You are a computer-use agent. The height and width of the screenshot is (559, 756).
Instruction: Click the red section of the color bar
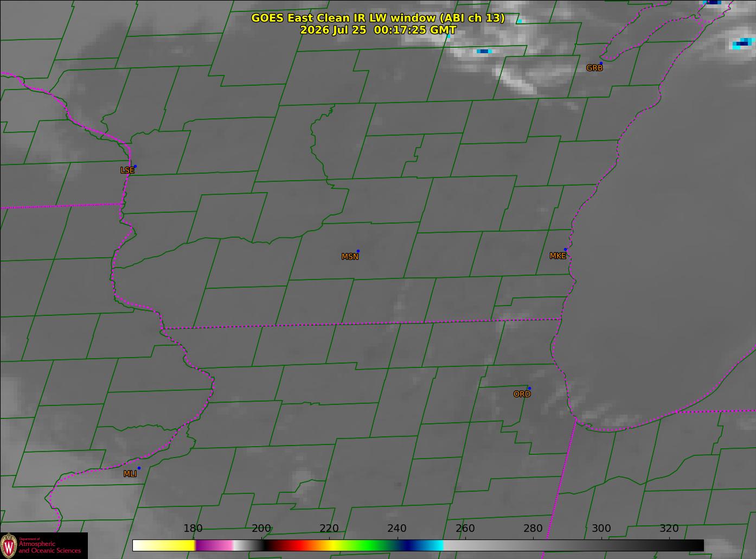tap(293, 545)
